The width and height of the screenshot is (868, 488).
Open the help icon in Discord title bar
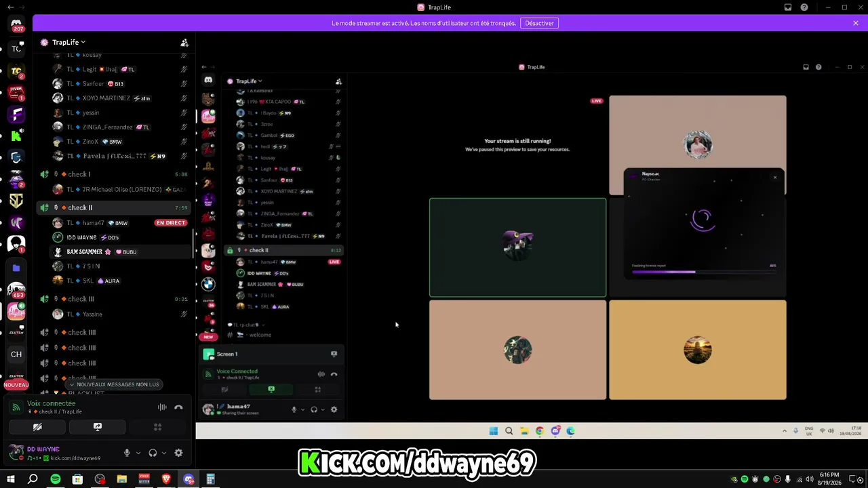point(804,7)
